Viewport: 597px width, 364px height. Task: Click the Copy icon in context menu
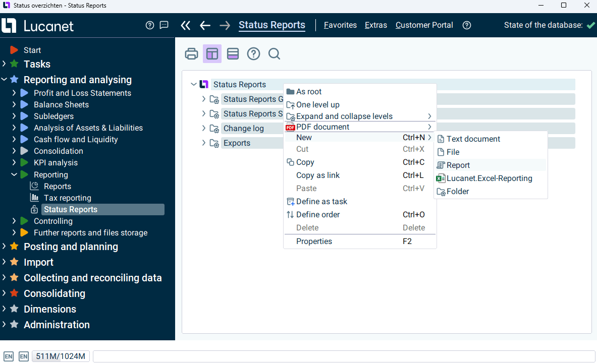coord(290,162)
